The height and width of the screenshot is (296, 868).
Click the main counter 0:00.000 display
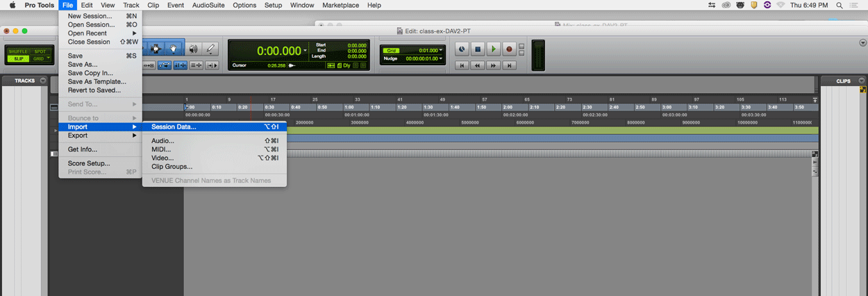coord(279,51)
